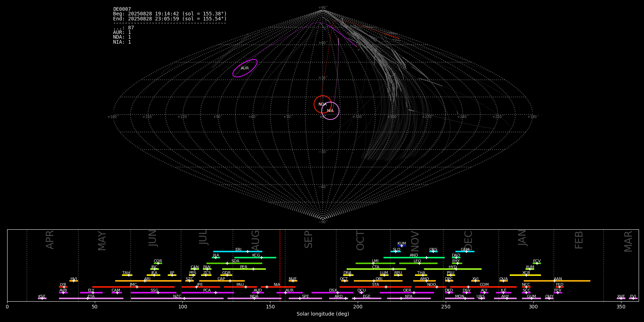Viewport: 644px width, 322px height.
Task: Click the NIA label in the bottom timeline
Action: click(277, 284)
